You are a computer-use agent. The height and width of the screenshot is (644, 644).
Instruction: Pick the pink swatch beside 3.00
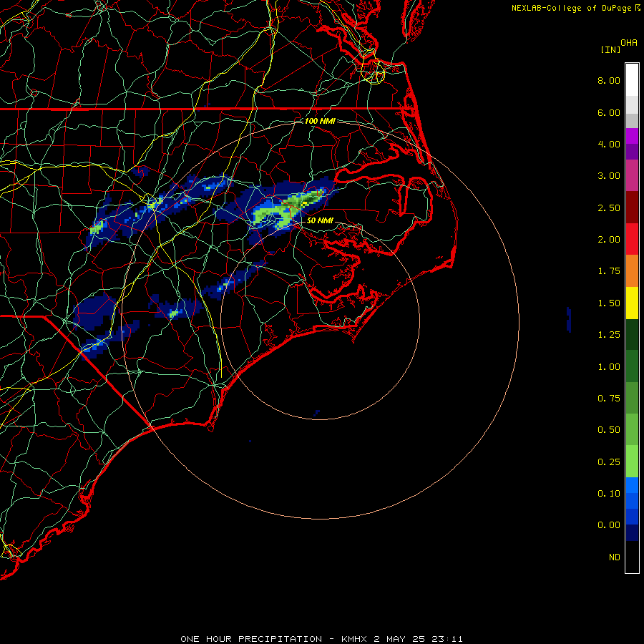click(632, 176)
